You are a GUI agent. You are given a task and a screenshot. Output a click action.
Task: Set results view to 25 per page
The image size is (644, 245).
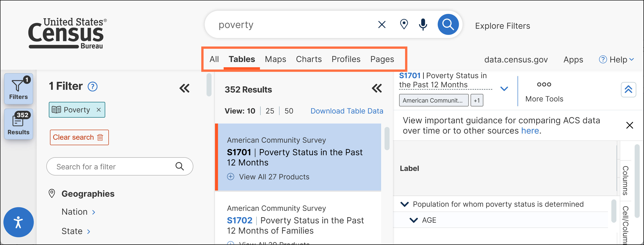[270, 111]
